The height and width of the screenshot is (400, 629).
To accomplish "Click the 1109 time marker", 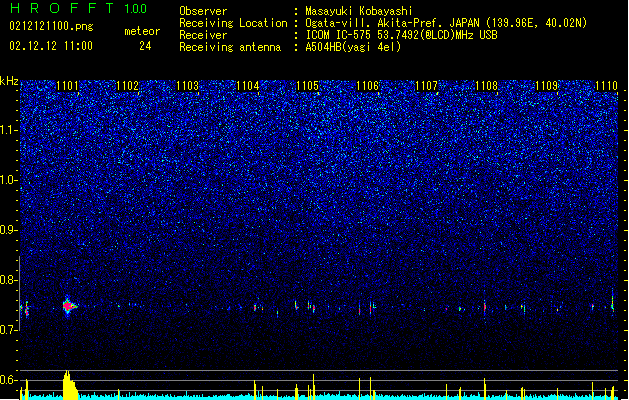I will click(546, 86).
